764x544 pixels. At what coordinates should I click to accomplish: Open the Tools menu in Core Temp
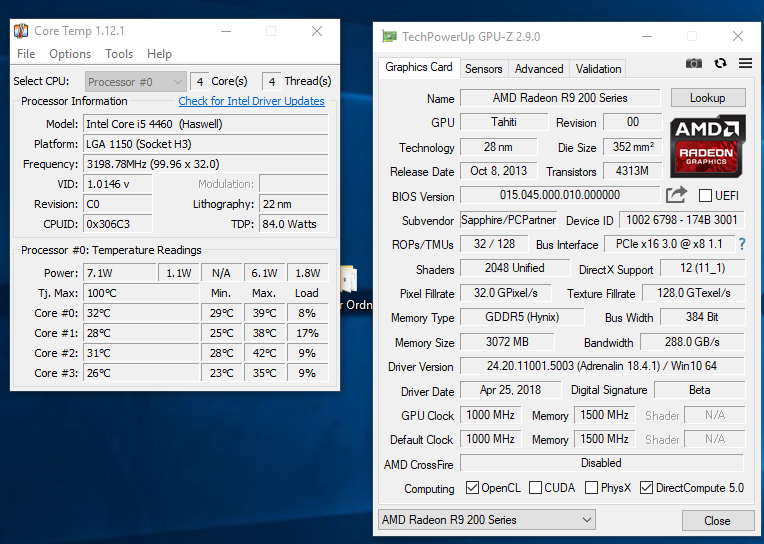pos(119,54)
